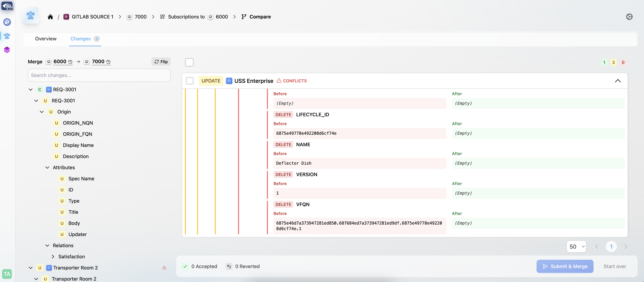Collapse the top-level REQ-3001 tree node
Viewport: 644px width, 282px height.
point(30,90)
